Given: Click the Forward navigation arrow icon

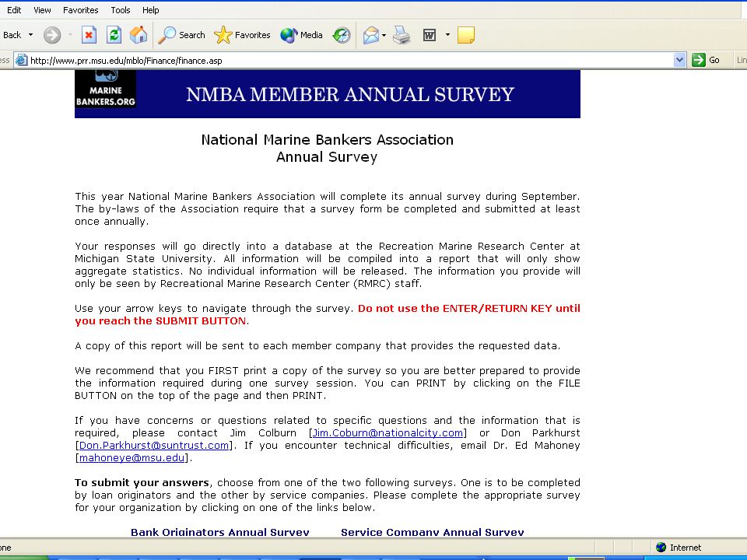Looking at the screenshot, I should coord(52,35).
